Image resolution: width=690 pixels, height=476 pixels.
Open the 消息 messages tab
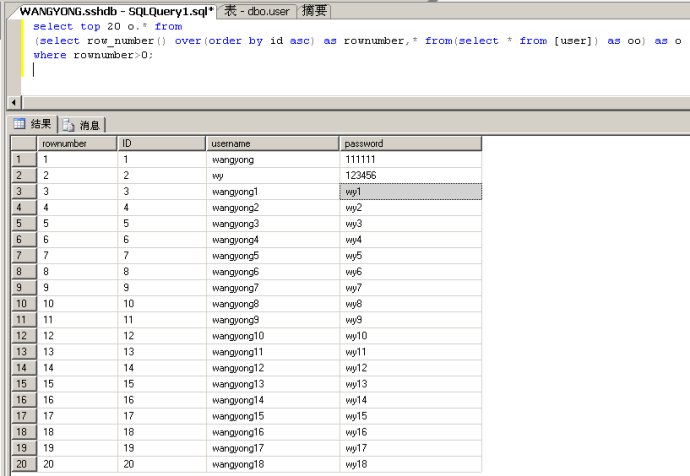pyautogui.click(x=83, y=125)
